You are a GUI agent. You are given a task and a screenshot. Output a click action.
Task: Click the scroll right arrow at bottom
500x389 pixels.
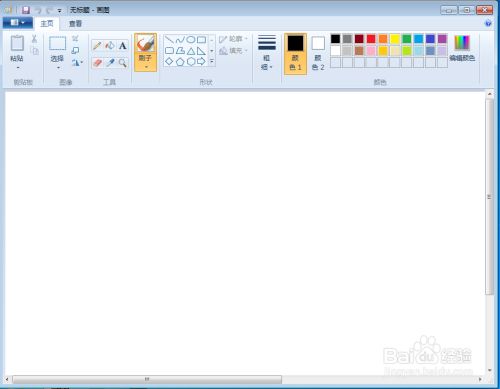[x=480, y=379]
